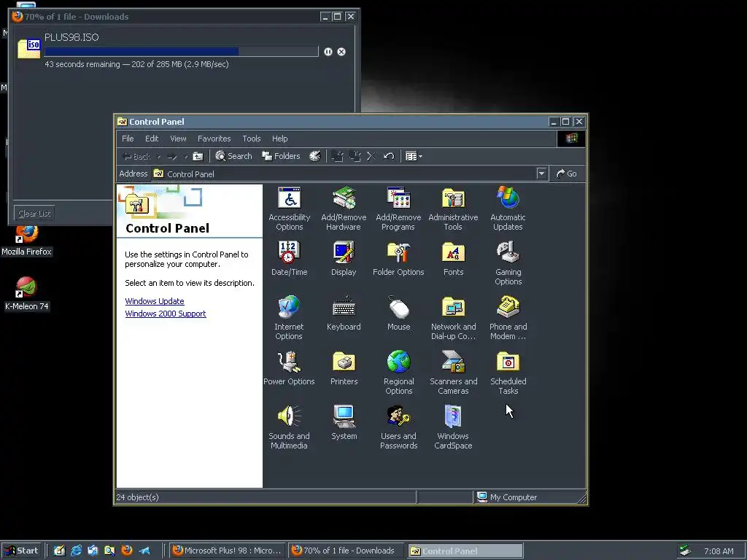Open the Display settings icon
The height and width of the screenshot is (560, 747).
point(344,259)
